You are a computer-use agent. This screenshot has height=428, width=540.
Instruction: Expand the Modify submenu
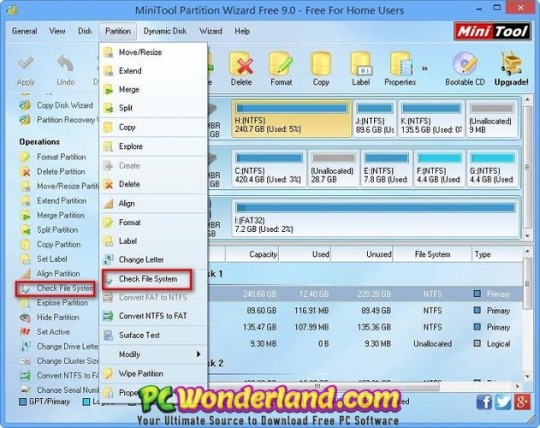coord(153,354)
